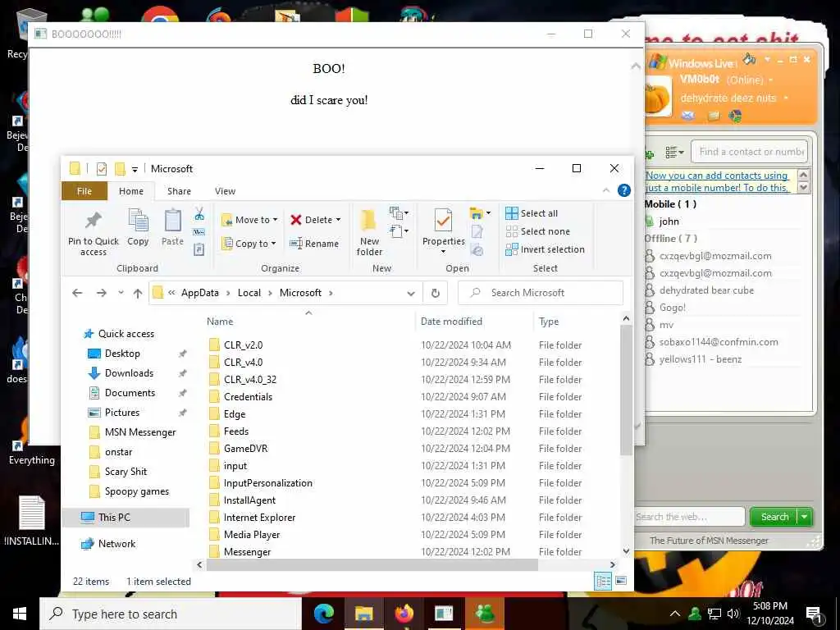Select the GameDVR folder
The height and width of the screenshot is (630, 840).
(245, 449)
